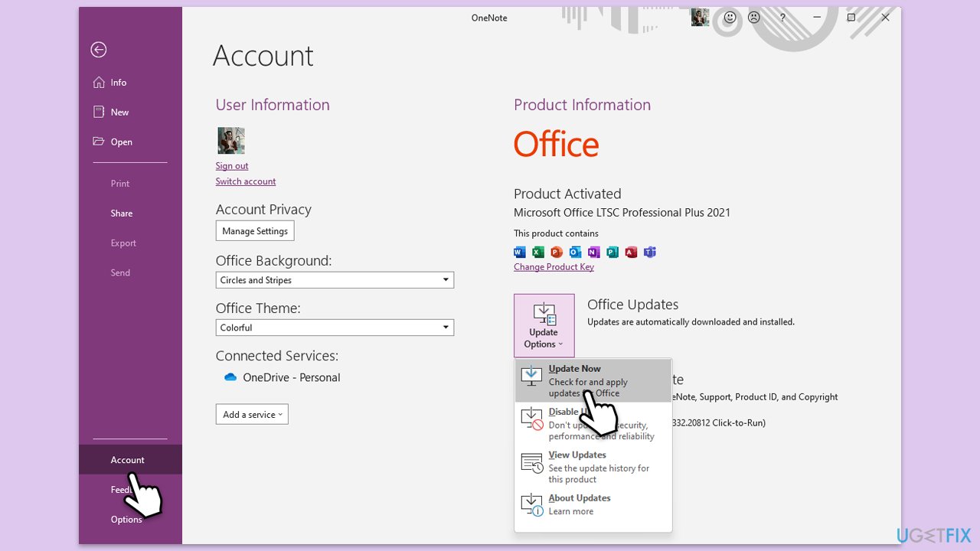The image size is (980, 551).
Task: Click the Change Product Key link
Action: point(554,267)
